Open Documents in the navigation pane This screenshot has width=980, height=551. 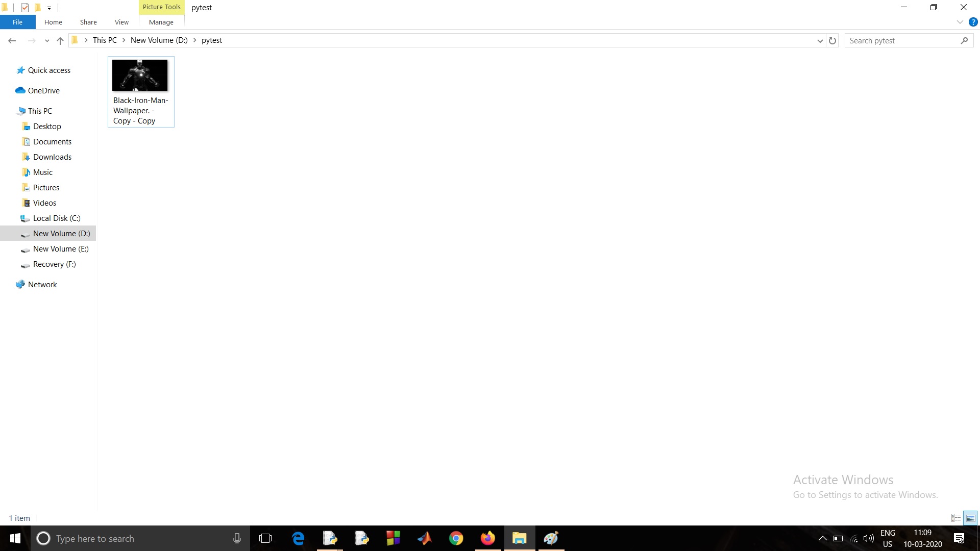(52, 142)
